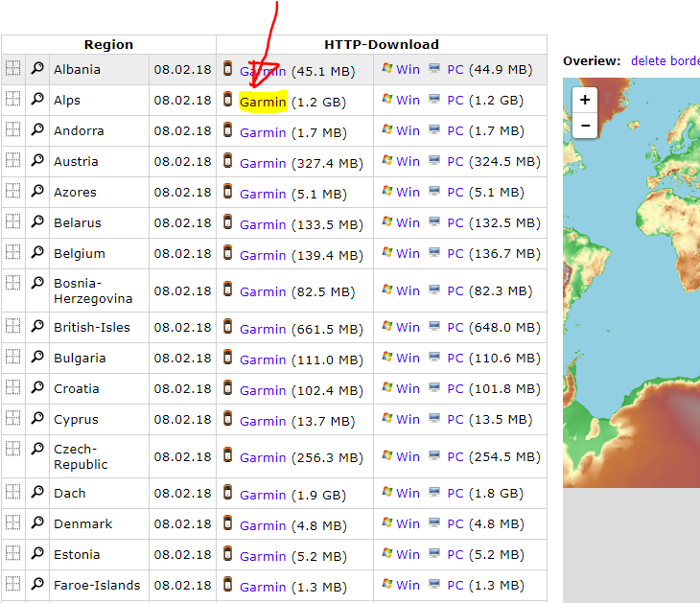
Task: Click the computer monitor icon in Croatia row
Action: [x=434, y=387]
